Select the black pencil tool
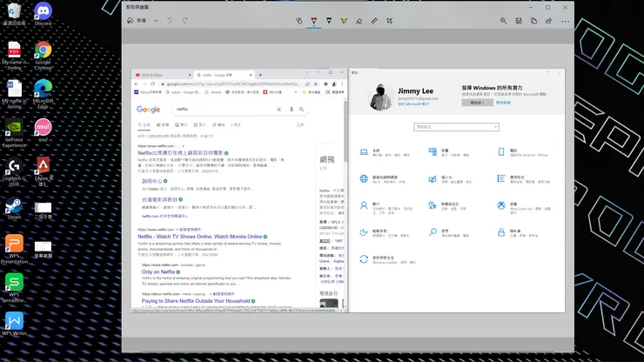Image resolution: width=644 pixels, height=362 pixels. (329, 21)
